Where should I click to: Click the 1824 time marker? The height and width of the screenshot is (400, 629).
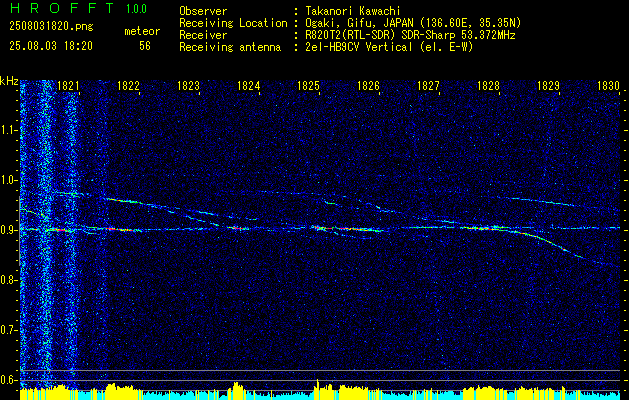point(248,85)
